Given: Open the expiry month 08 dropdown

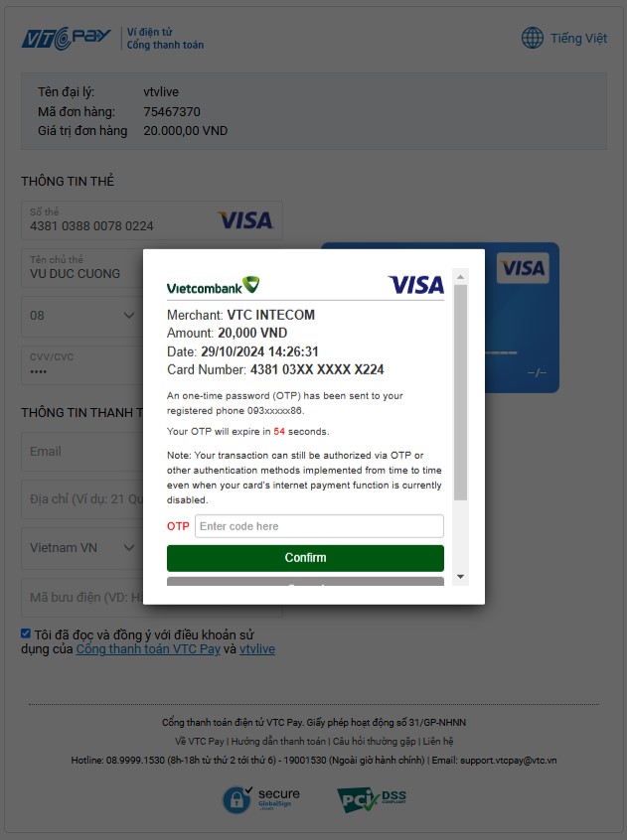Looking at the screenshot, I should click(81, 316).
